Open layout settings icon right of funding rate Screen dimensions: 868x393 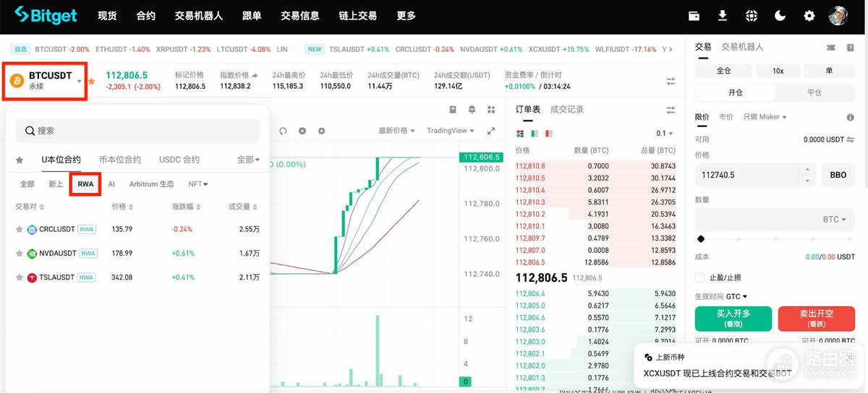(x=671, y=81)
